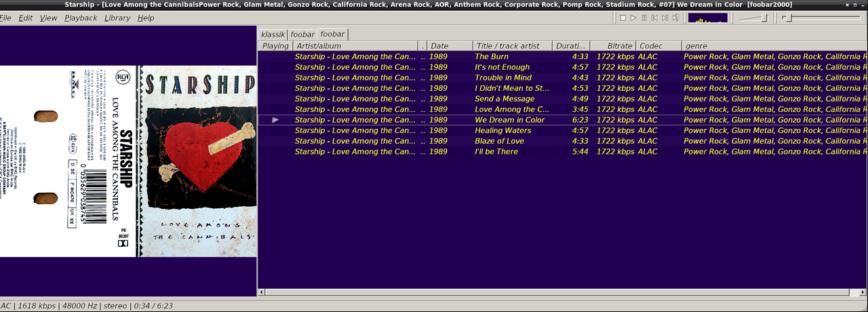
Task: Click duration 6:23 of We Dream in Color
Action: tap(580, 120)
